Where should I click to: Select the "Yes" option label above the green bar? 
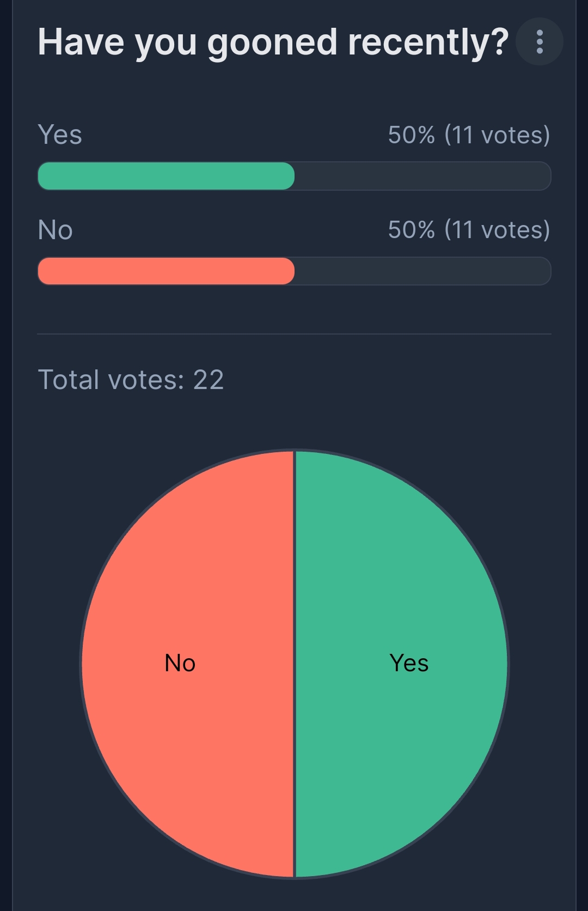(x=60, y=135)
